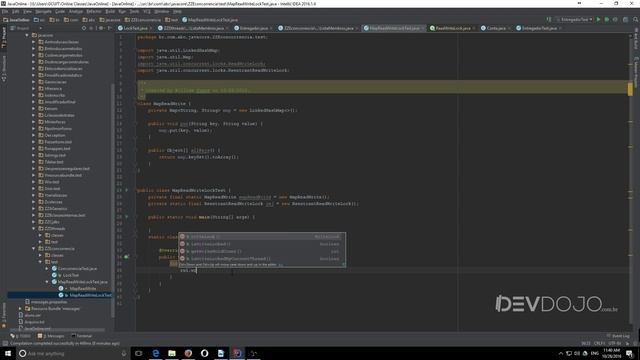Open the Search Everywhere magnifier icon
640x360 pixels.
click(x=636, y=20)
